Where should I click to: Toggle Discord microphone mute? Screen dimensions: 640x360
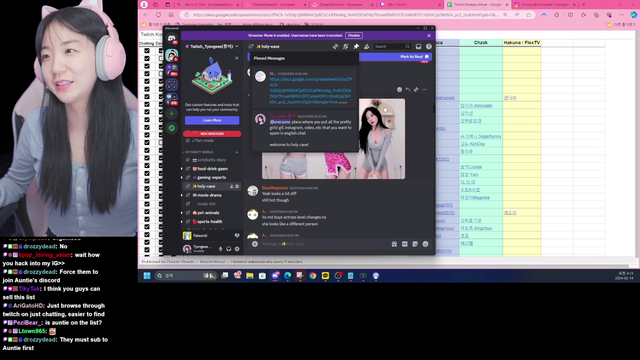[x=220, y=249]
